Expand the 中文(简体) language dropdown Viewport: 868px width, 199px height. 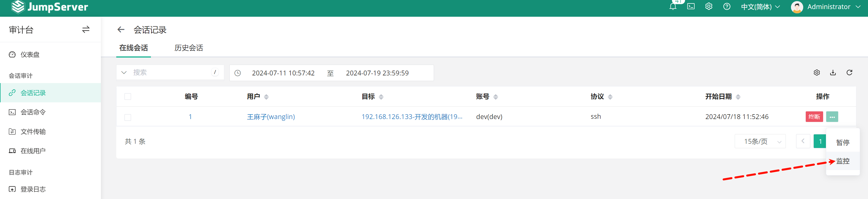[x=760, y=7]
